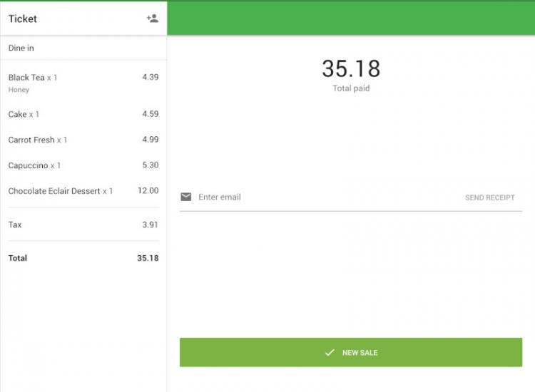
Task: Open the Dine in order type
Action: [83, 48]
